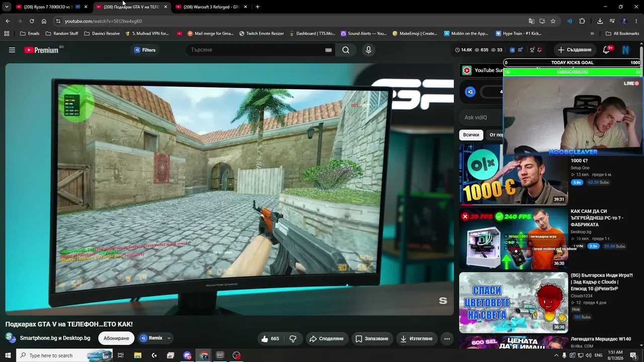Start voice search with the microphone
The image size is (644, 362).
pyautogui.click(x=368, y=50)
